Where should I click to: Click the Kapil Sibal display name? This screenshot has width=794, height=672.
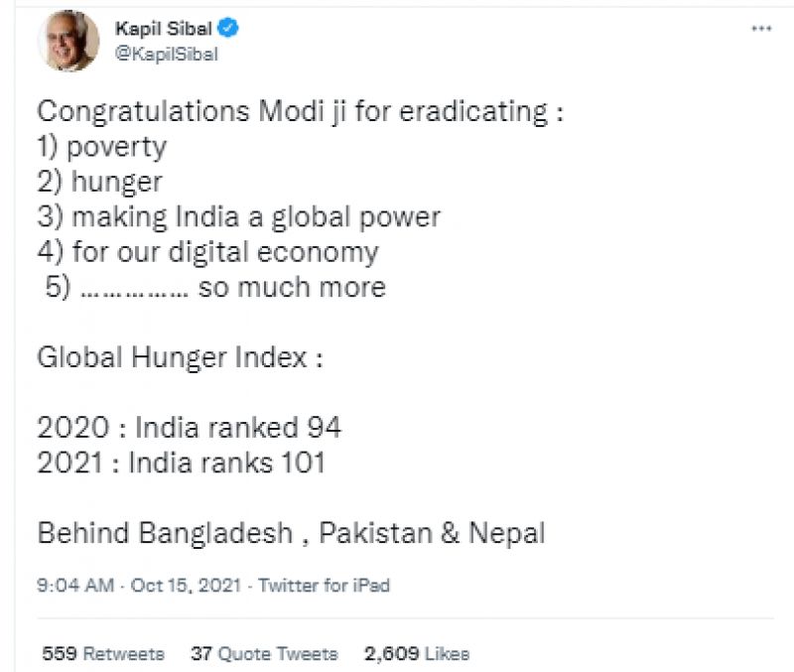click(x=163, y=29)
